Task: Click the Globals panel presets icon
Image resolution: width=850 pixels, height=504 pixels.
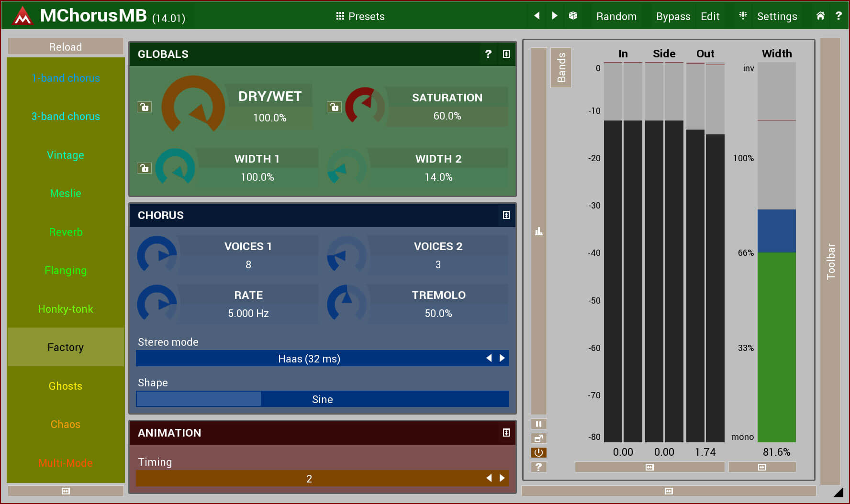Action: [x=506, y=54]
